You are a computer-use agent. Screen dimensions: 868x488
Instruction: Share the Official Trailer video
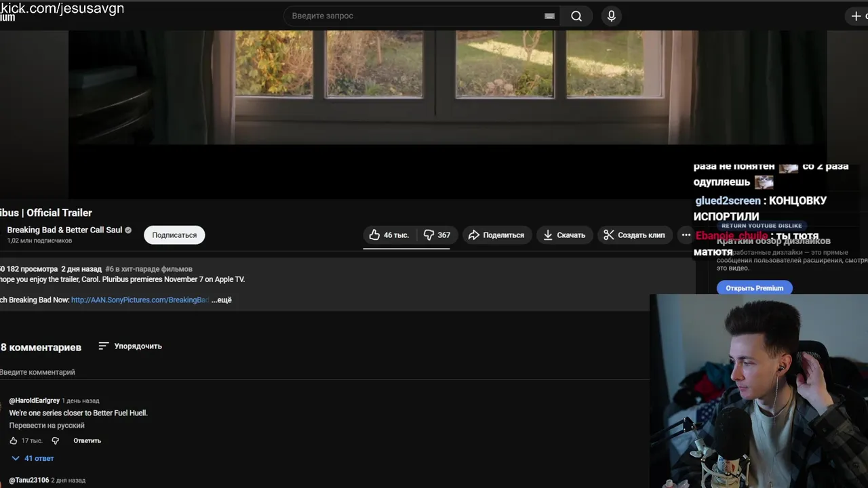point(497,235)
